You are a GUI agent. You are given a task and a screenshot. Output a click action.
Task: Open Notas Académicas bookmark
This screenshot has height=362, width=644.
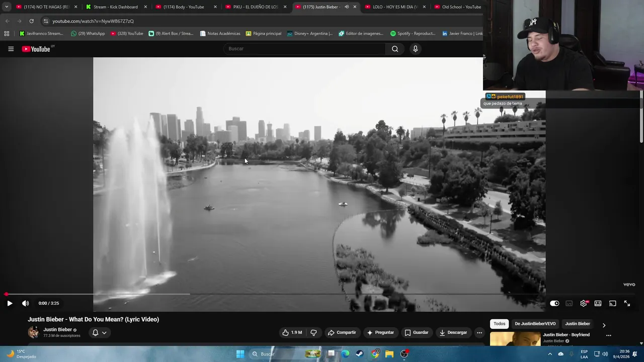pyautogui.click(x=220, y=34)
